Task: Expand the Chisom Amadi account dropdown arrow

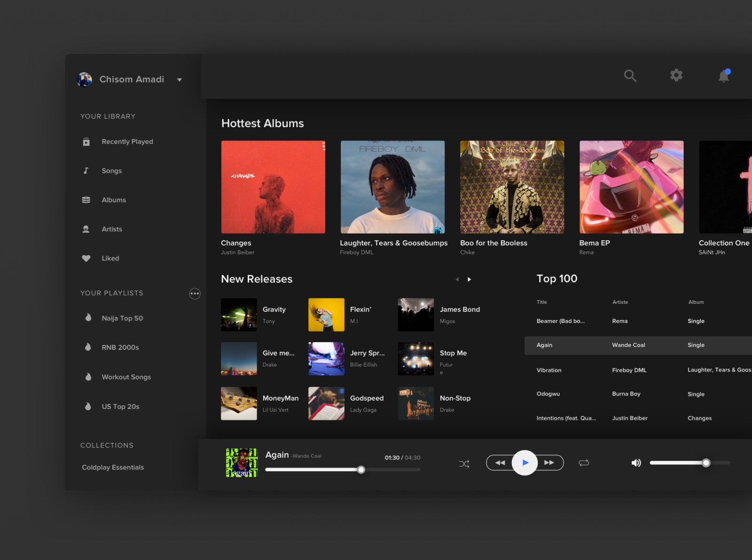Action: point(180,80)
